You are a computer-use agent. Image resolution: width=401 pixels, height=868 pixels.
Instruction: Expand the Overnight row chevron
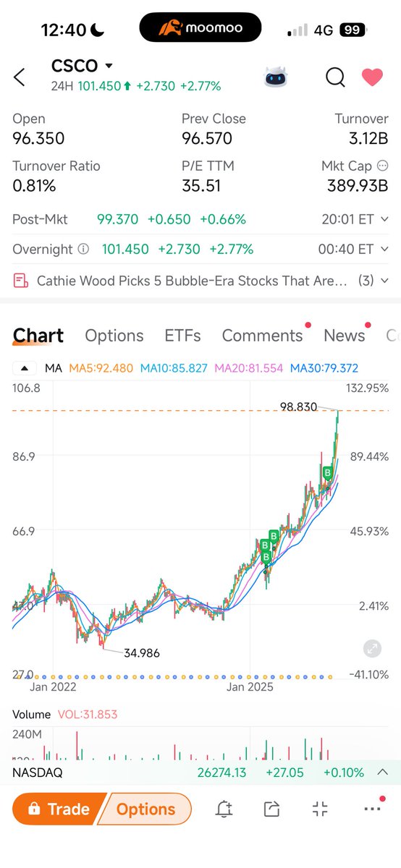click(x=384, y=250)
